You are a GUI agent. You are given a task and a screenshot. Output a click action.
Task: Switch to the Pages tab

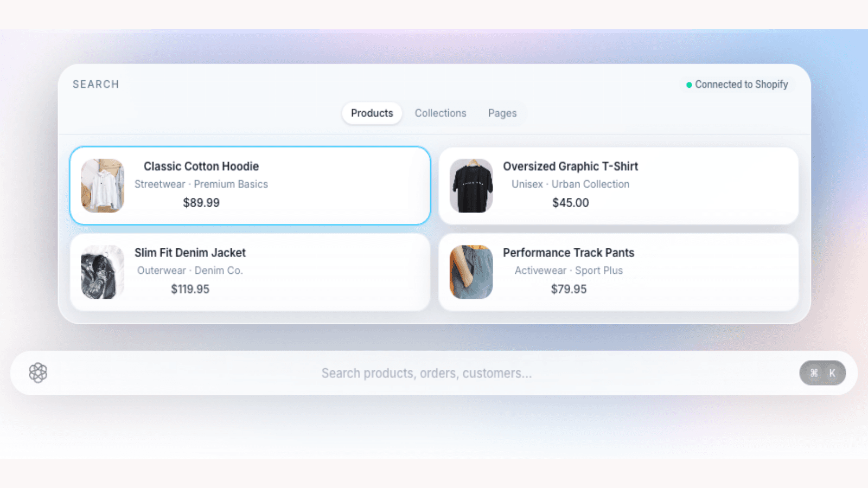502,113
